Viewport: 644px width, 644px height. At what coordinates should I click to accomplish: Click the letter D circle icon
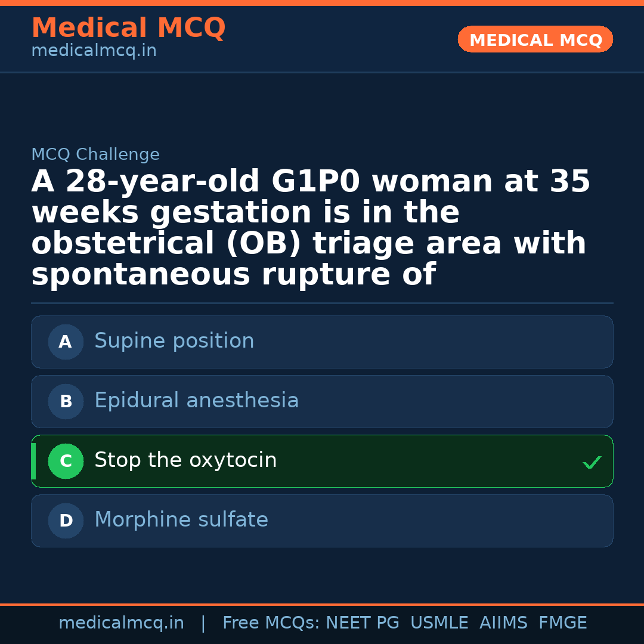click(66, 521)
